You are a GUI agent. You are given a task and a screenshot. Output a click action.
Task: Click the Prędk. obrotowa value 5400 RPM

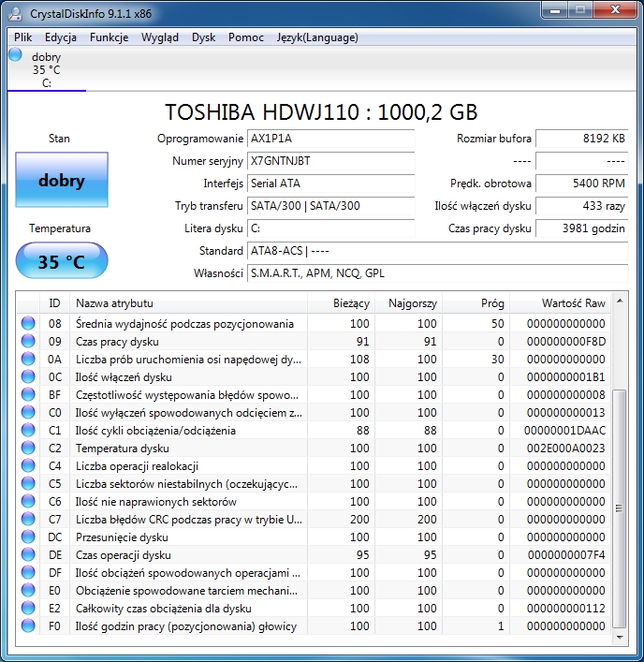[582, 184]
